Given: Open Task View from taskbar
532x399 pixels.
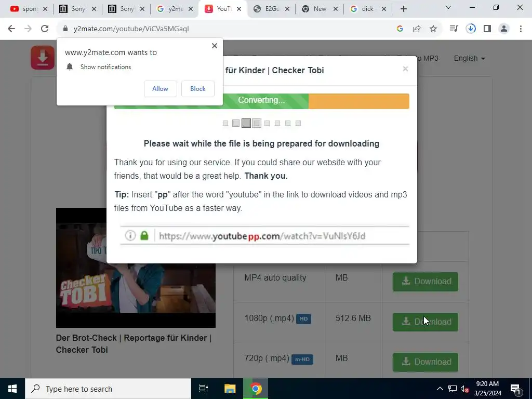Looking at the screenshot, I should (x=204, y=389).
